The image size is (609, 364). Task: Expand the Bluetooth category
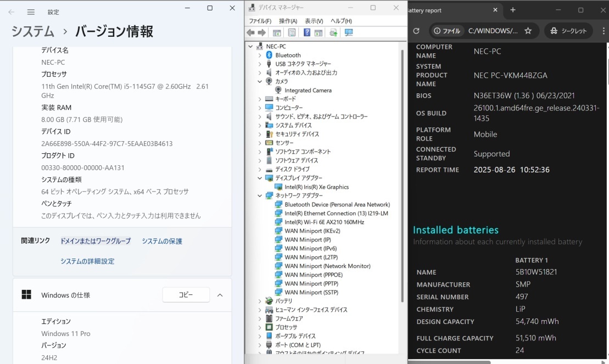[x=260, y=55]
